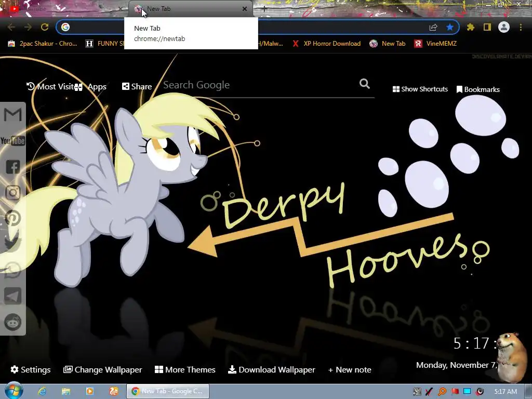Click the search magnifier icon

click(x=364, y=84)
